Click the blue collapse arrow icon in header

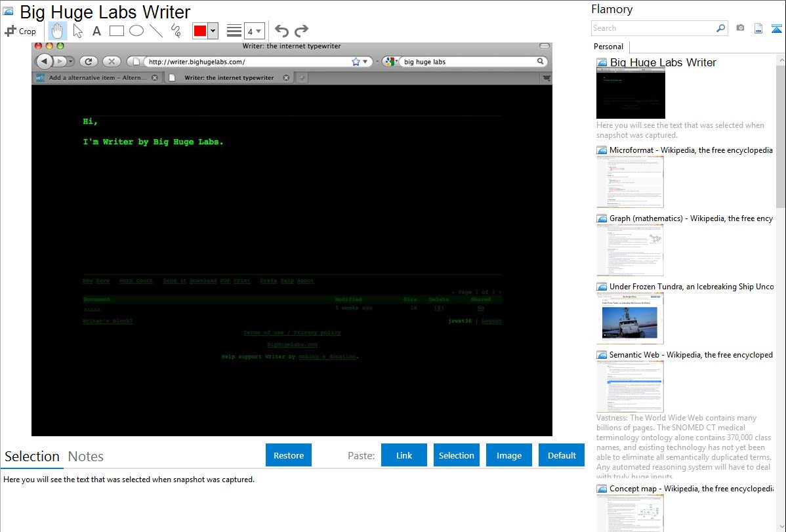(776, 28)
